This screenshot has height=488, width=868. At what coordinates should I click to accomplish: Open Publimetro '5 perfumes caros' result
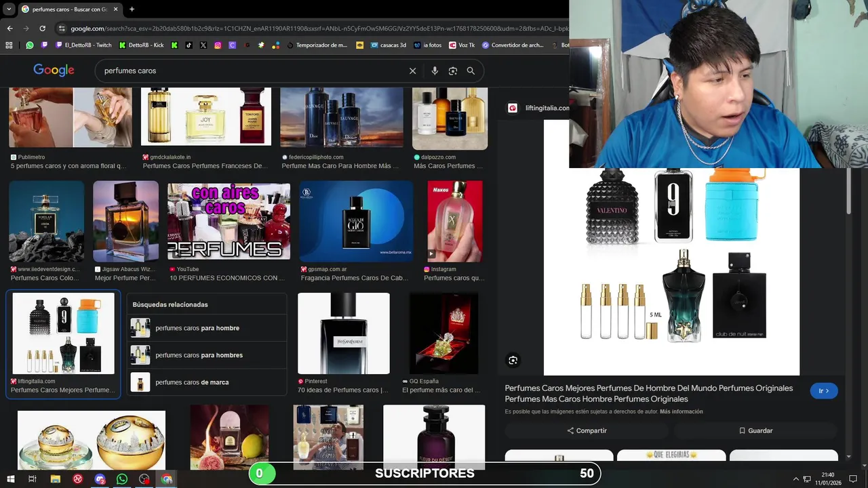tap(70, 117)
